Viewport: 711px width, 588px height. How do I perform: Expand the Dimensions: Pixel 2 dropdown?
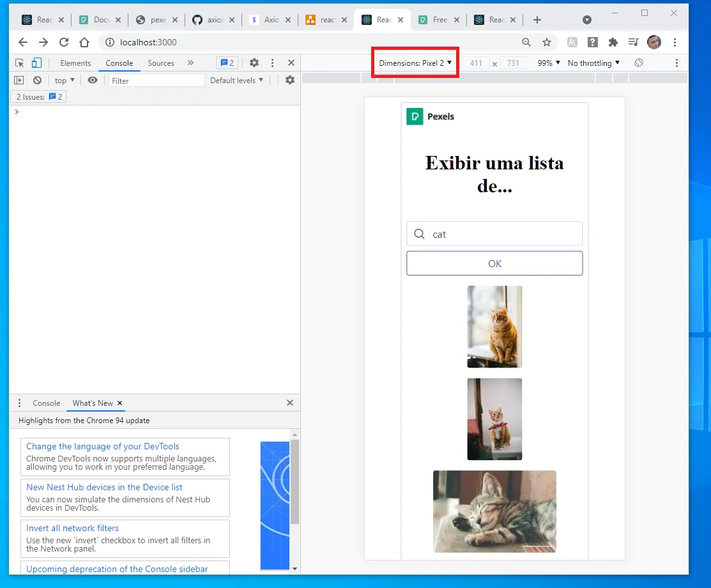415,63
